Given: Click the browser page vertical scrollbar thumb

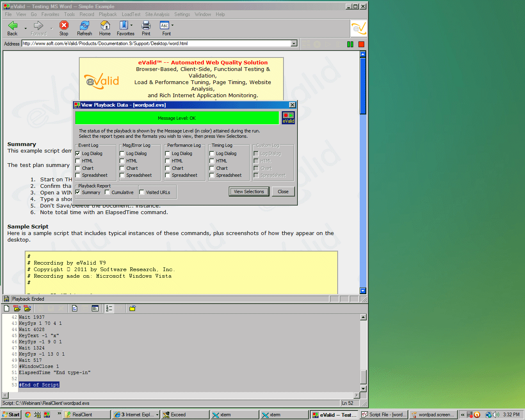Looking at the screenshot, I should 363,86.
